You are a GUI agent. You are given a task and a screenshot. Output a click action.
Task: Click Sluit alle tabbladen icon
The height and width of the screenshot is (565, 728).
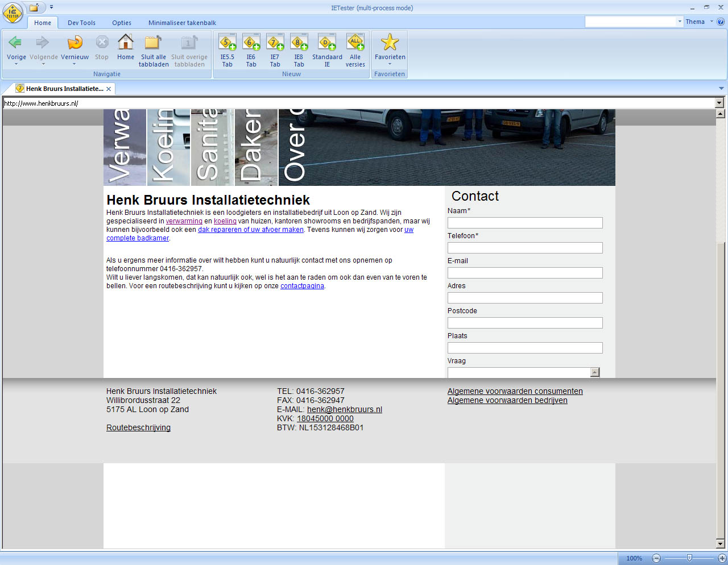tap(154, 42)
